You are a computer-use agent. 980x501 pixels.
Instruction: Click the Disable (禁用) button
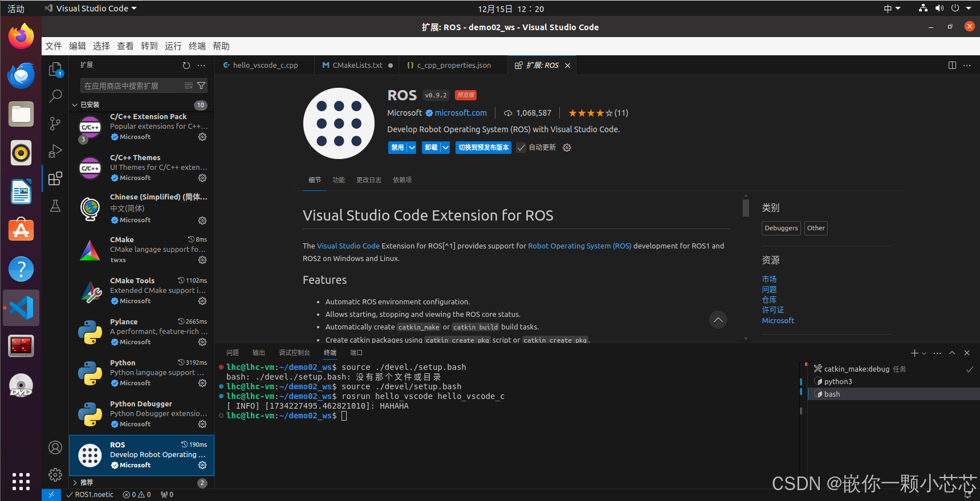pos(397,148)
